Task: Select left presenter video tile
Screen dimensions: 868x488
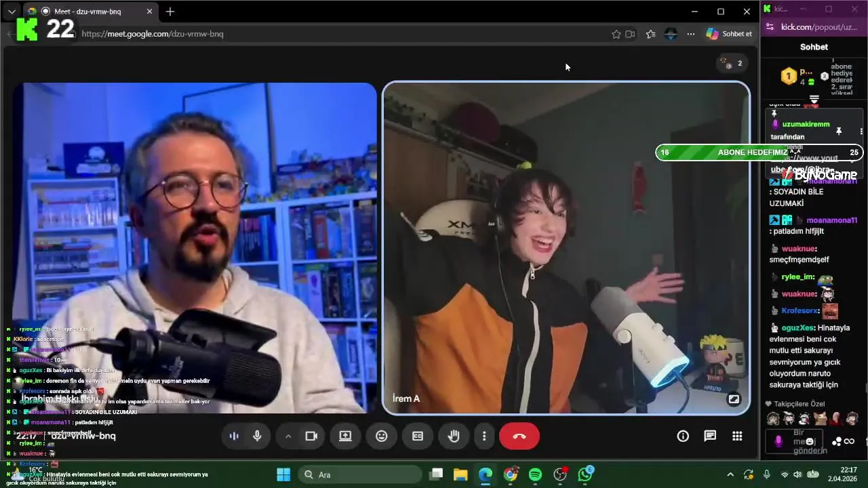Action: click(x=195, y=247)
